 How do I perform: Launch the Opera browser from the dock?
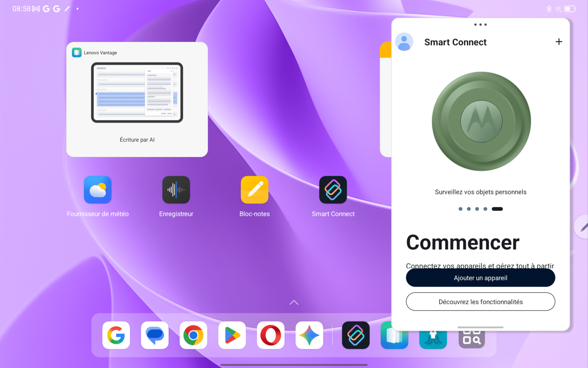pyautogui.click(x=270, y=335)
